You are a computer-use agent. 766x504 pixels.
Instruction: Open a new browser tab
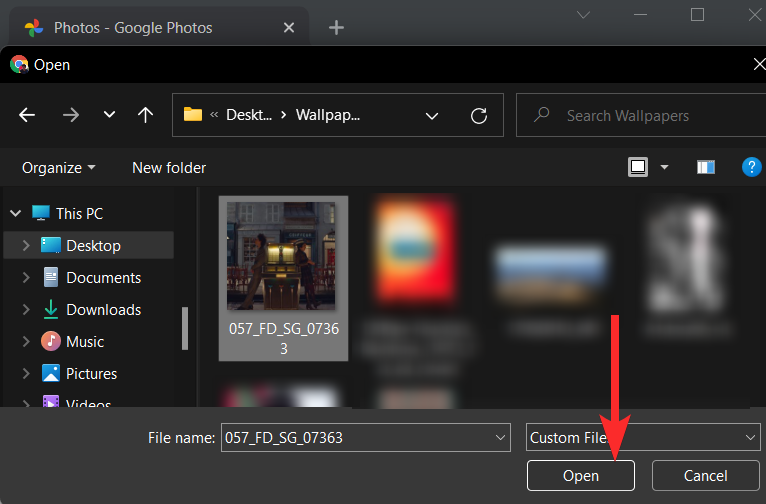click(x=336, y=28)
